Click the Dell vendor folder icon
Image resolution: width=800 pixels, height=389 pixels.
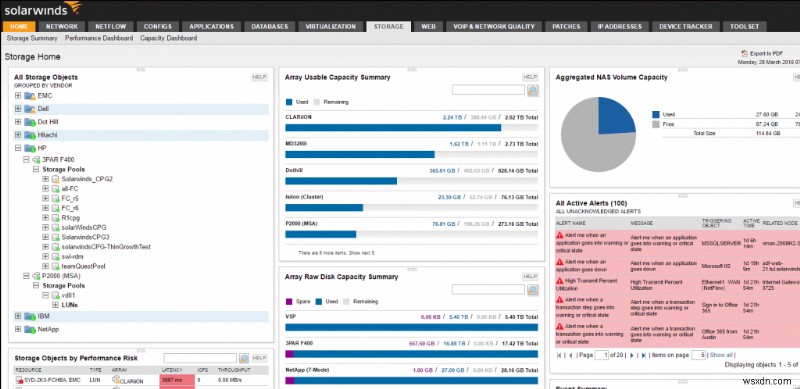tap(30, 109)
